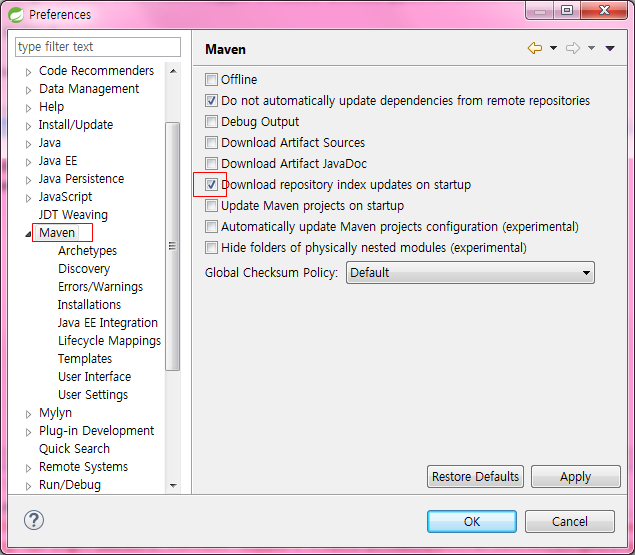Open User Interface under Maven

[x=94, y=377]
